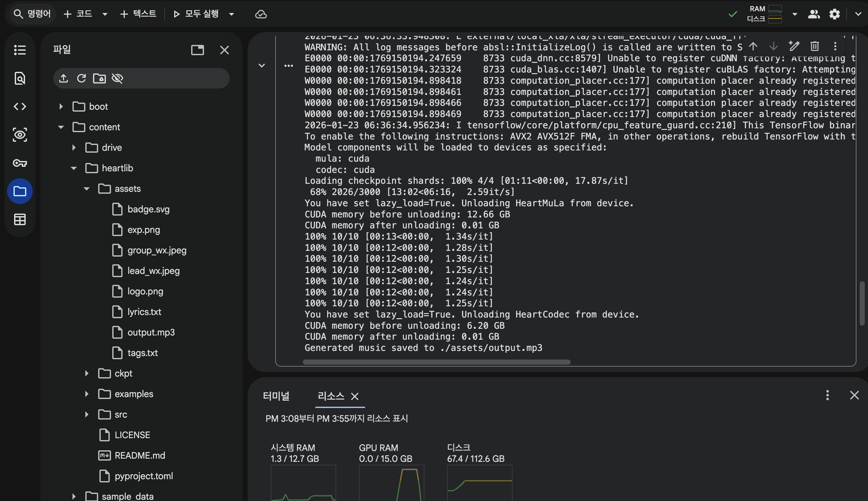This screenshot has height=501, width=868.
Task: Mount Google Drive folder icon
Action: (x=99, y=78)
